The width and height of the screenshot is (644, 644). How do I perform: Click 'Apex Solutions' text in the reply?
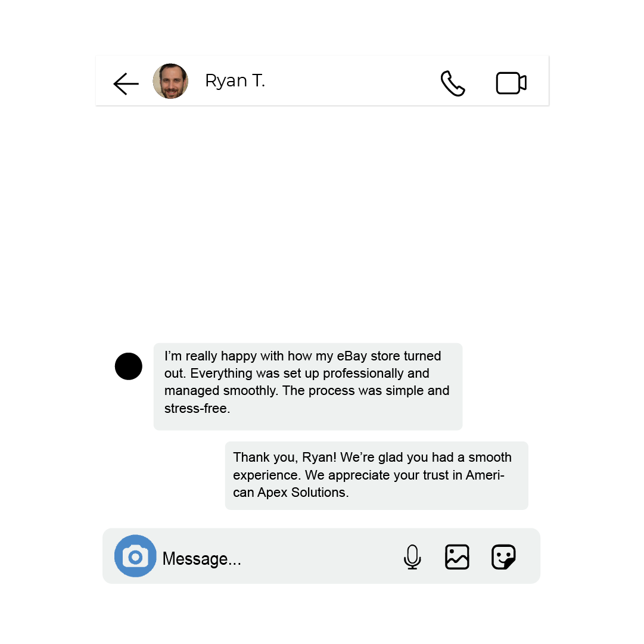point(303,492)
